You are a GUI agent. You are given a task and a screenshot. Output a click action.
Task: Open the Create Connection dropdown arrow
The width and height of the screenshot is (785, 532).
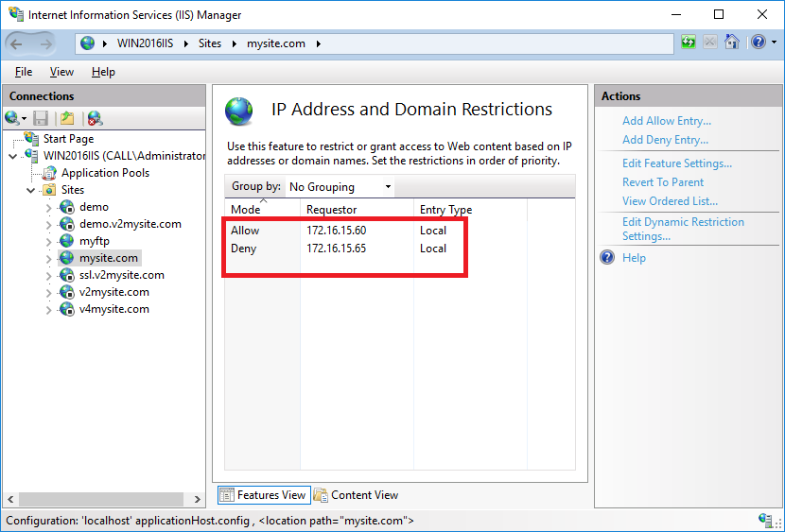coord(24,119)
